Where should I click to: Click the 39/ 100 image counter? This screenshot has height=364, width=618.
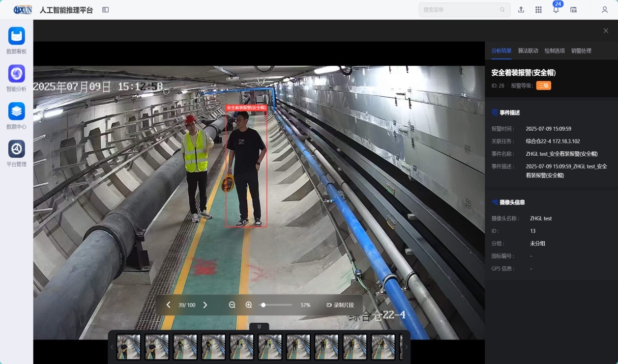(x=187, y=305)
